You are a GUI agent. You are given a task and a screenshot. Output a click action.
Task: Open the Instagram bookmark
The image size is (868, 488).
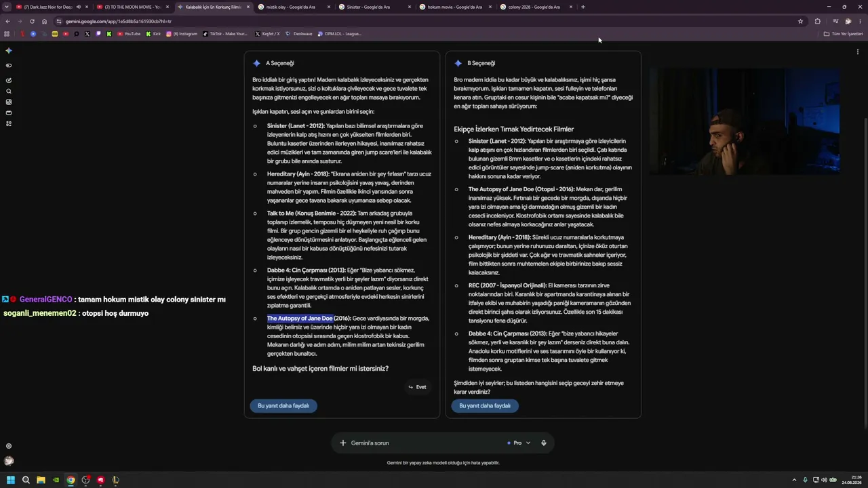(182, 34)
